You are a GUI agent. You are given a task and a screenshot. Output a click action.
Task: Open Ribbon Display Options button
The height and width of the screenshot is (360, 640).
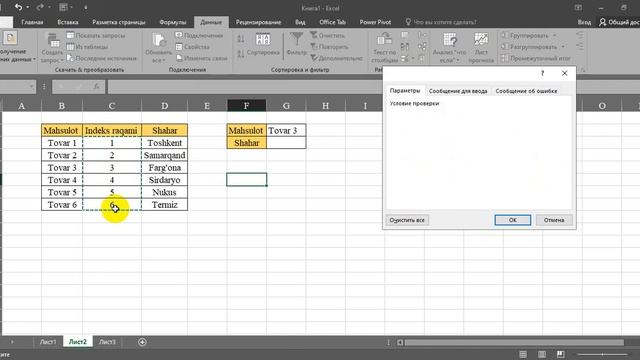[578, 8]
